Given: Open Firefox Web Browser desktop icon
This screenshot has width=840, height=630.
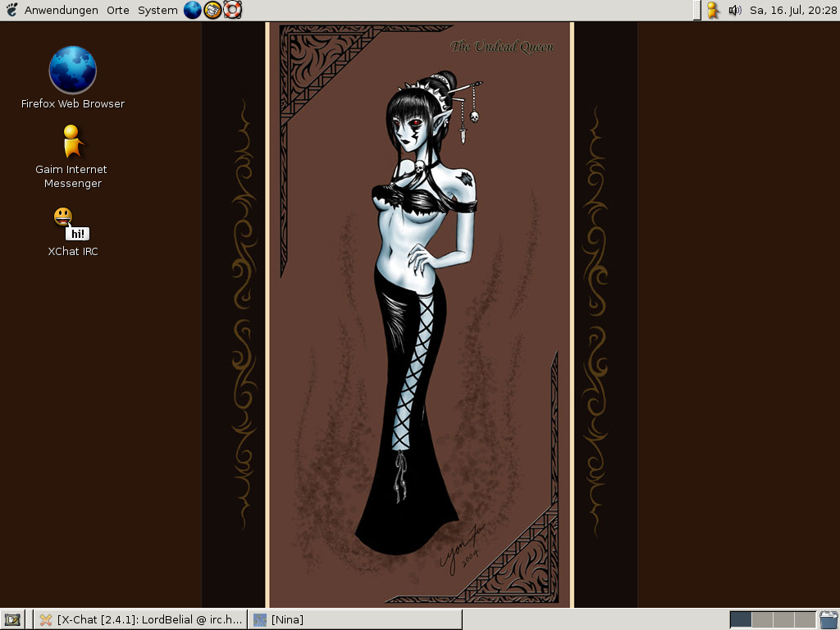Looking at the screenshot, I should [73, 71].
